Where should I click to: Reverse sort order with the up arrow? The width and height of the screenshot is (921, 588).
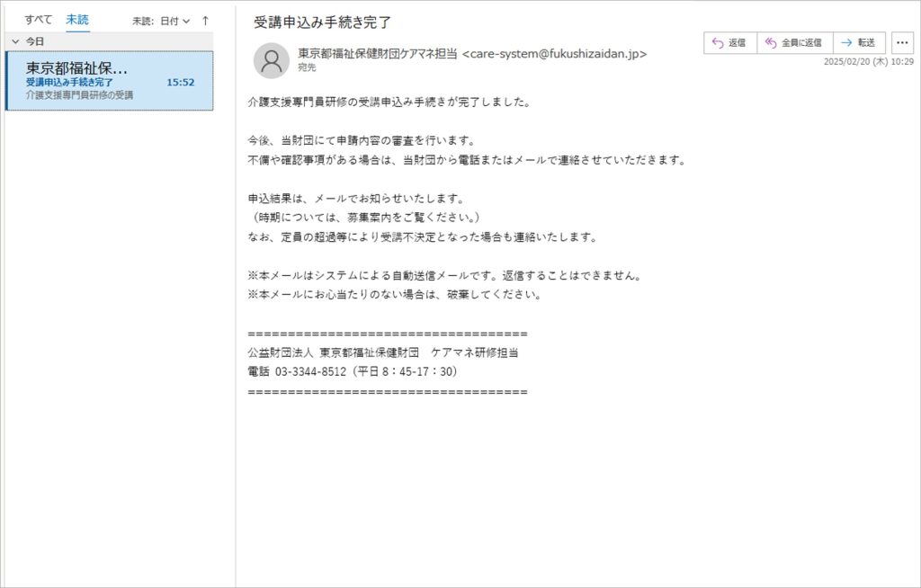pyautogui.click(x=205, y=20)
